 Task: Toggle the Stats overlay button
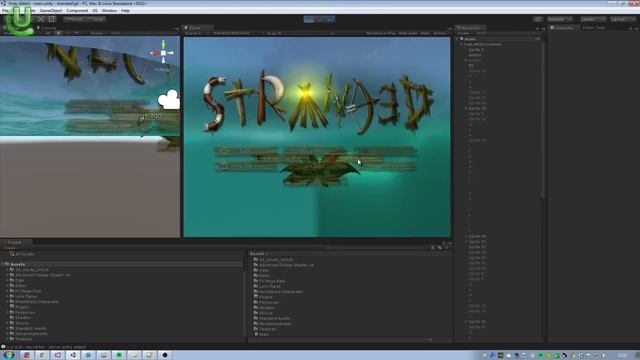click(x=425, y=33)
